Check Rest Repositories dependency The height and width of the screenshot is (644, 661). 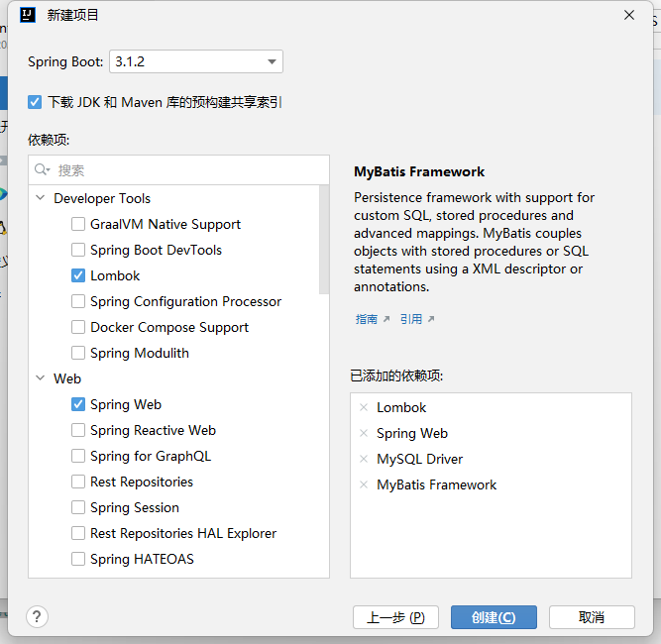click(78, 482)
